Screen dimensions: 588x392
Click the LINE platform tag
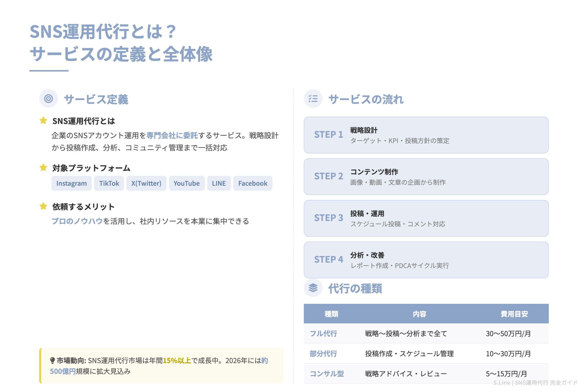(x=219, y=183)
